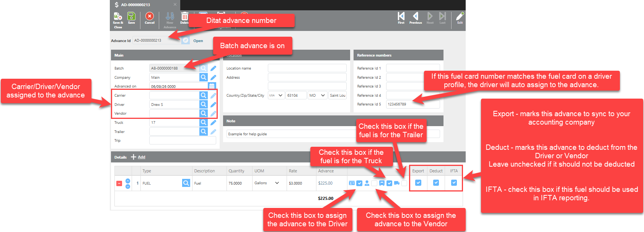This screenshot has width=644, height=232.
Task: Click Description cell Fuel
Action: (209, 183)
